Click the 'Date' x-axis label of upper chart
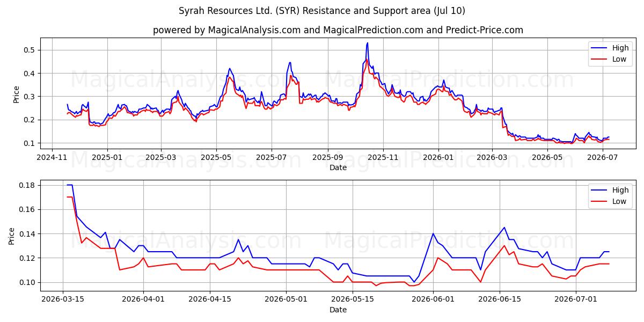 click(x=338, y=167)
